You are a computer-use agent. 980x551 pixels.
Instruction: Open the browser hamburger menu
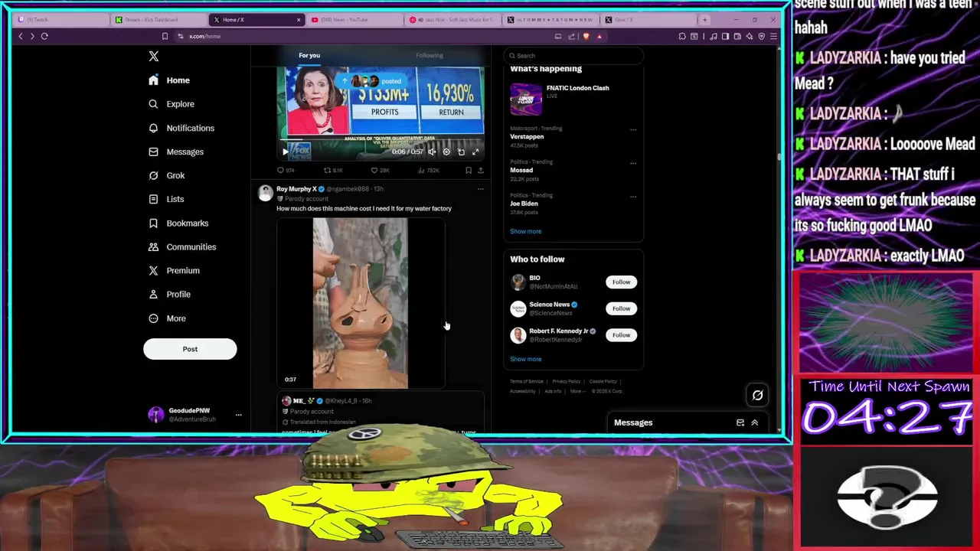click(773, 36)
